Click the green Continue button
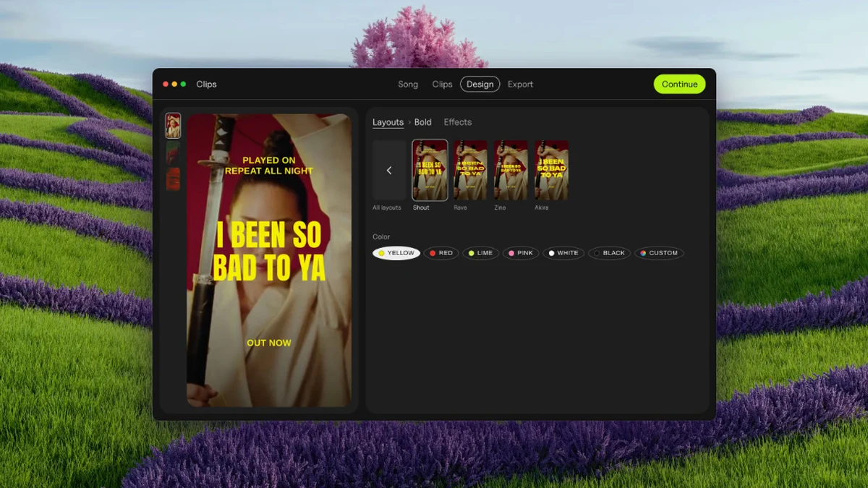This screenshot has width=868, height=488. pos(679,84)
